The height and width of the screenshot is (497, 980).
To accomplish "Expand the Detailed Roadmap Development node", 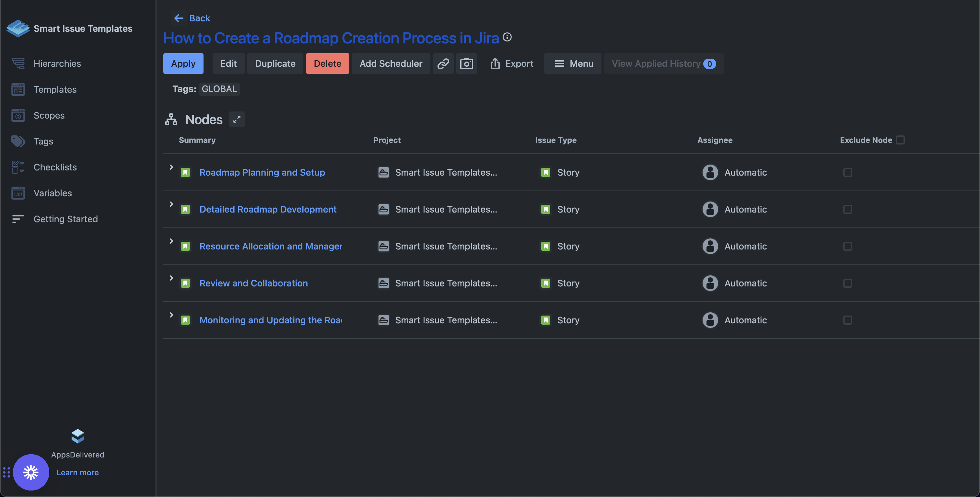I will (171, 204).
